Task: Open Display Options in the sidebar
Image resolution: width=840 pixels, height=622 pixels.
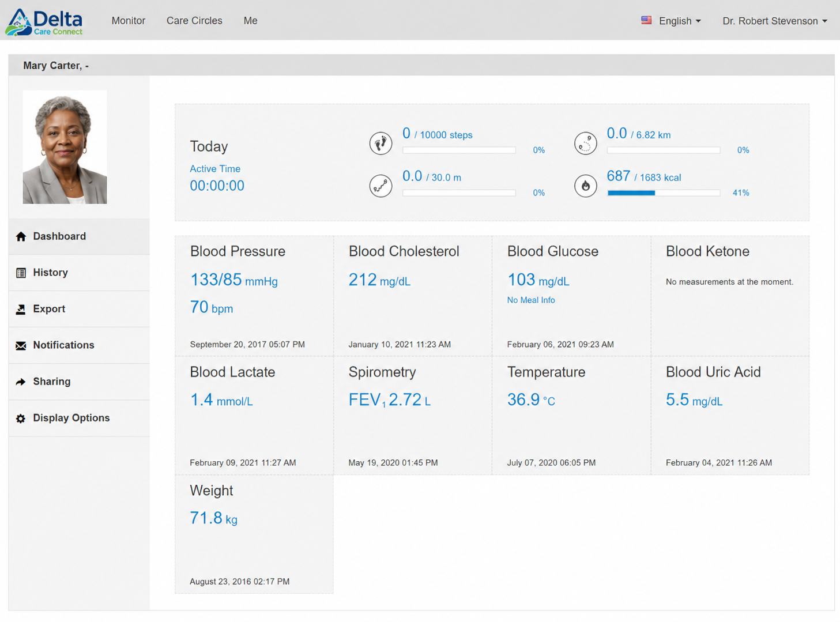Action: (x=79, y=418)
